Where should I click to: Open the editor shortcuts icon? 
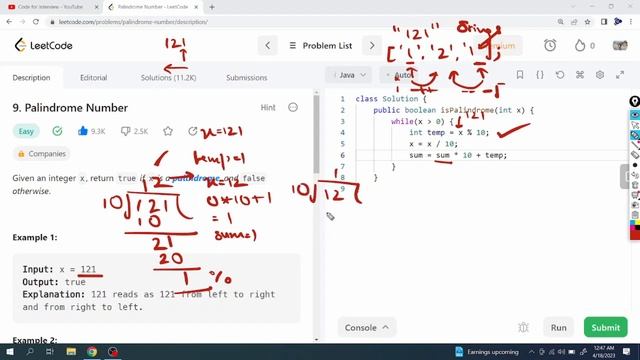click(x=580, y=75)
